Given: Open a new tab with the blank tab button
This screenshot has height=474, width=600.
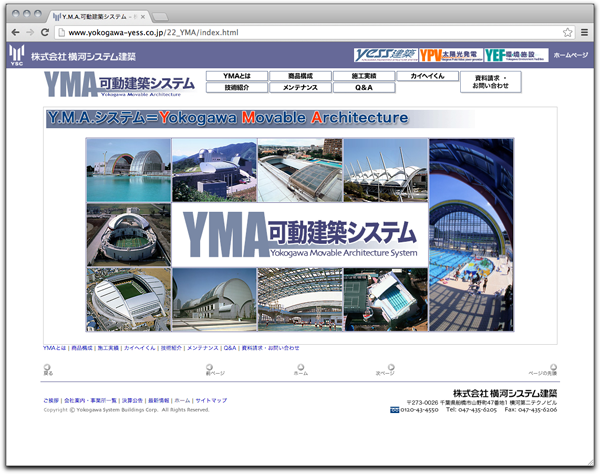Looking at the screenshot, I should (x=160, y=17).
